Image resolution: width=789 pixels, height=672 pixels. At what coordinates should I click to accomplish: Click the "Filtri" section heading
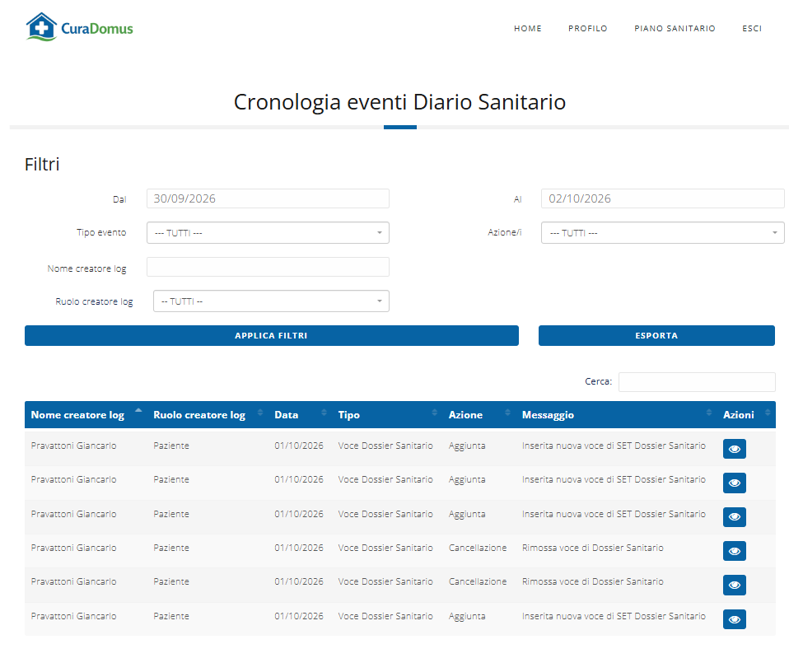tap(42, 165)
